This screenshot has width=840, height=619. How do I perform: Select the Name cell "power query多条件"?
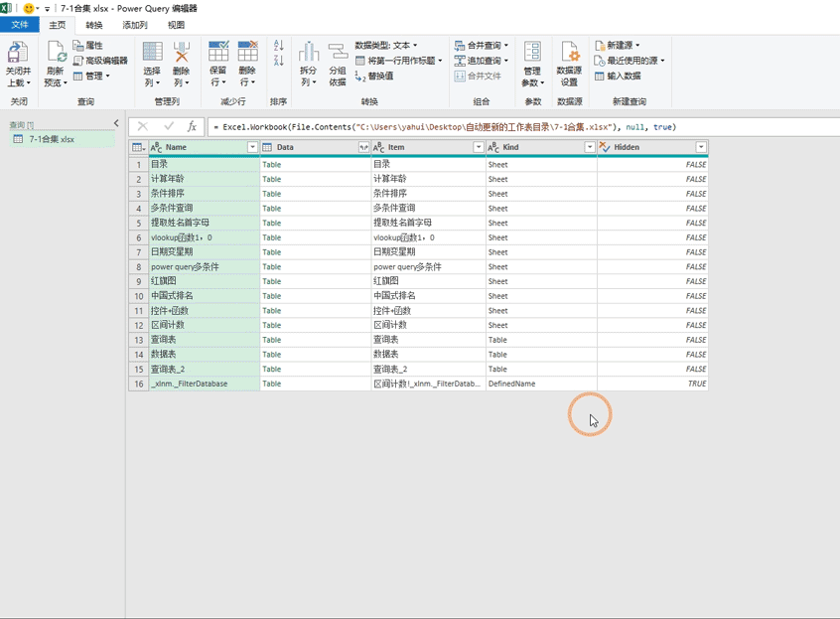(x=205, y=267)
